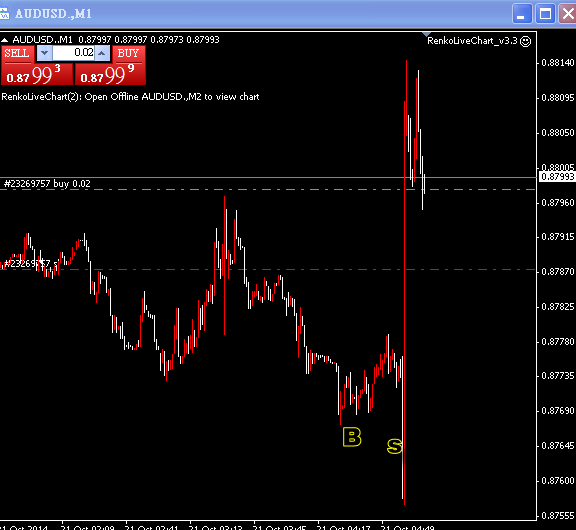Decrease lot volume with down arrow
Screen dimensions: 576x530
click(44, 53)
